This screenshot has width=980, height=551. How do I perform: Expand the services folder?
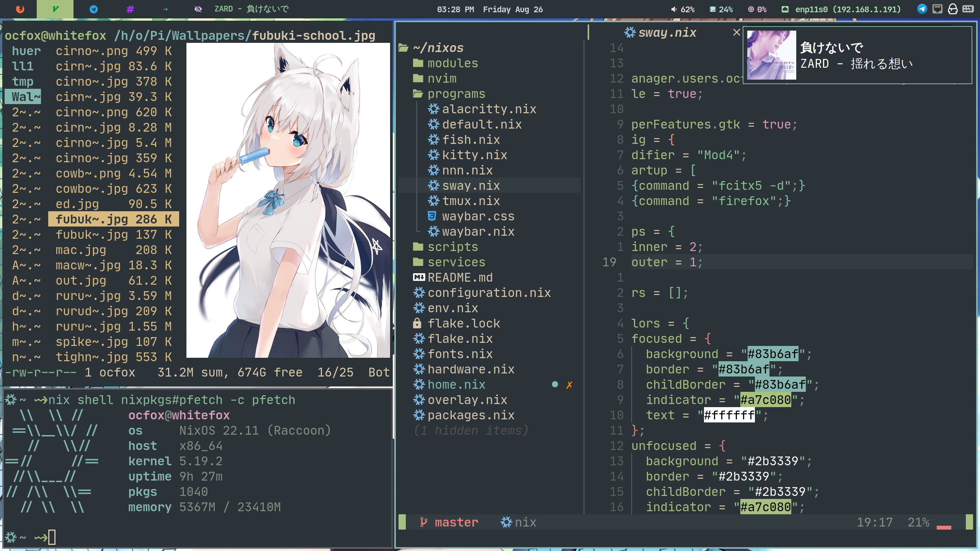[449, 262]
